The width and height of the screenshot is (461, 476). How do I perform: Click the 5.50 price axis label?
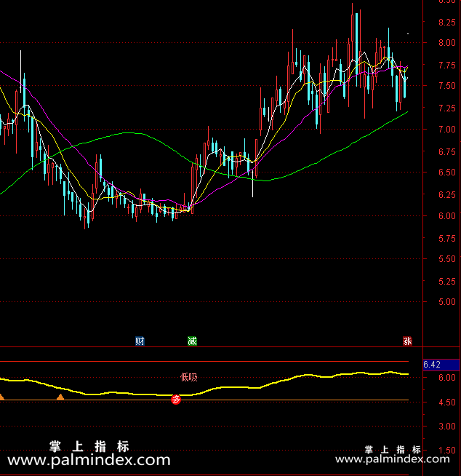coord(446,259)
